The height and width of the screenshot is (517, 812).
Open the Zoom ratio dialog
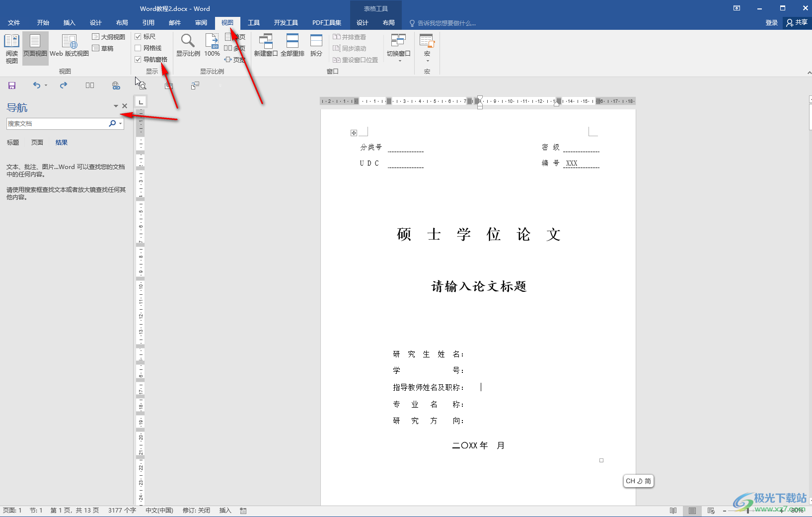(188, 46)
